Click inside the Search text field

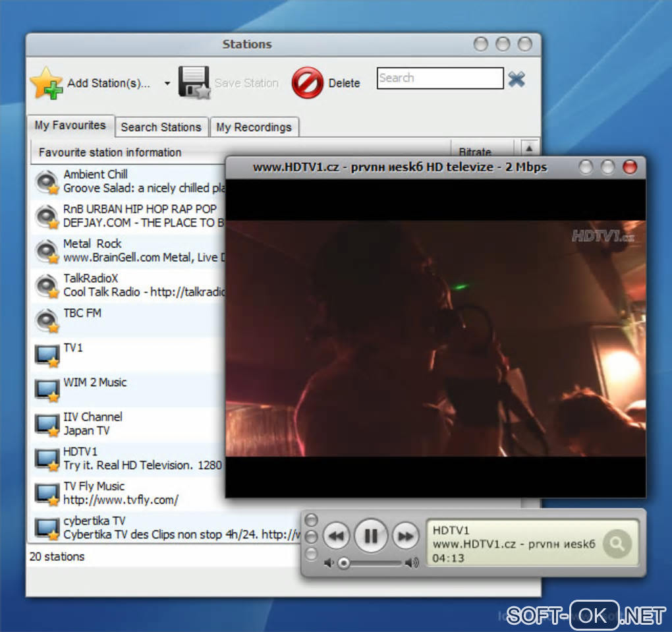(439, 78)
